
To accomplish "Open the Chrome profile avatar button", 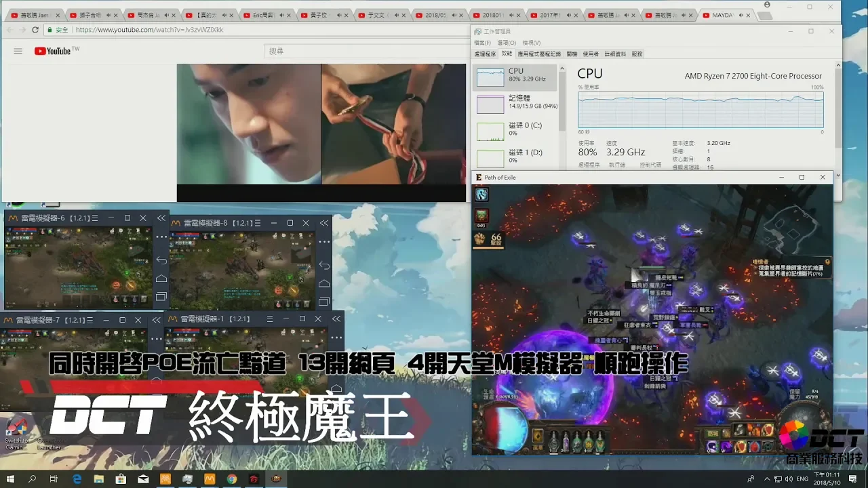I will tap(767, 5).
